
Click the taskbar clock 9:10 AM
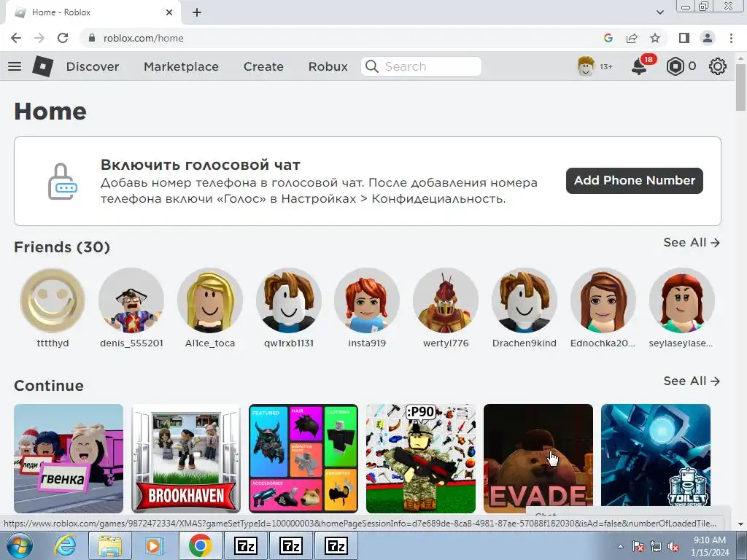coord(710,540)
